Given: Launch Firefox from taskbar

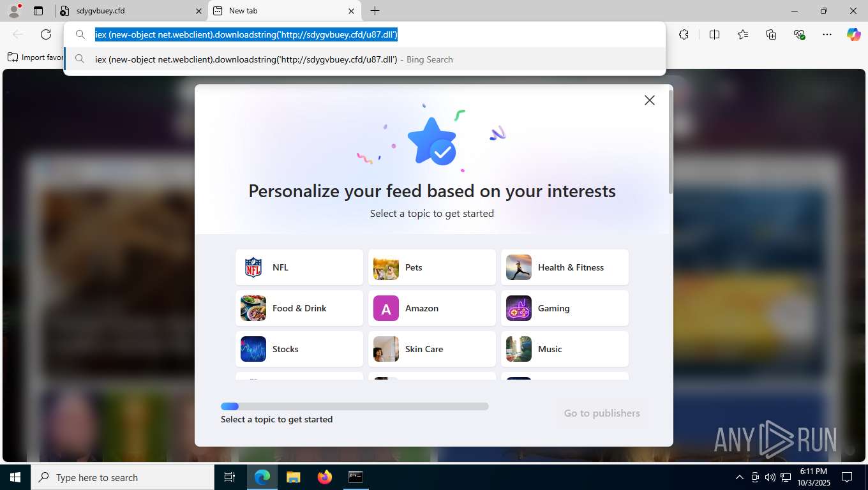Looking at the screenshot, I should click(x=324, y=477).
